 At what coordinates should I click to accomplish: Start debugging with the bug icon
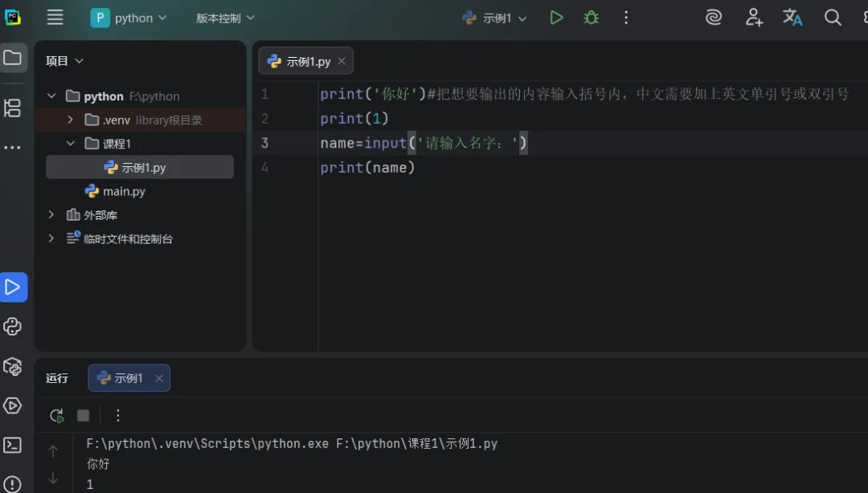click(592, 18)
